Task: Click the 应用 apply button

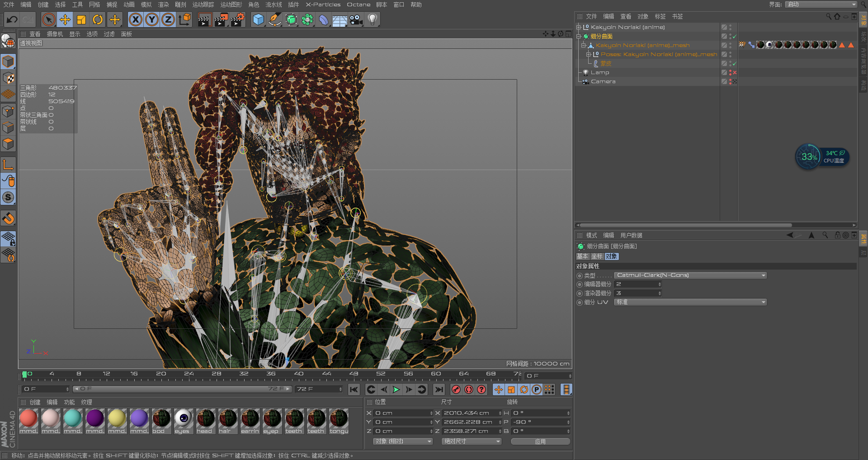Action: pyautogui.click(x=540, y=441)
